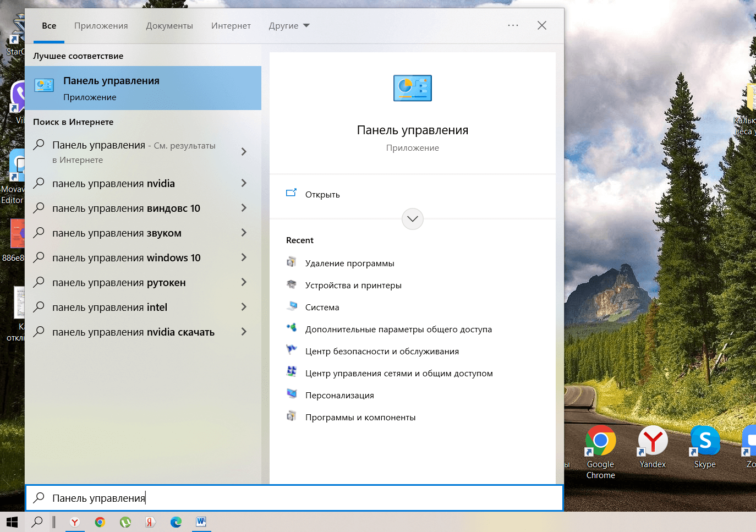Screen dimensions: 756x532
Task: Switch to the Приложения tab
Action: [101, 26]
